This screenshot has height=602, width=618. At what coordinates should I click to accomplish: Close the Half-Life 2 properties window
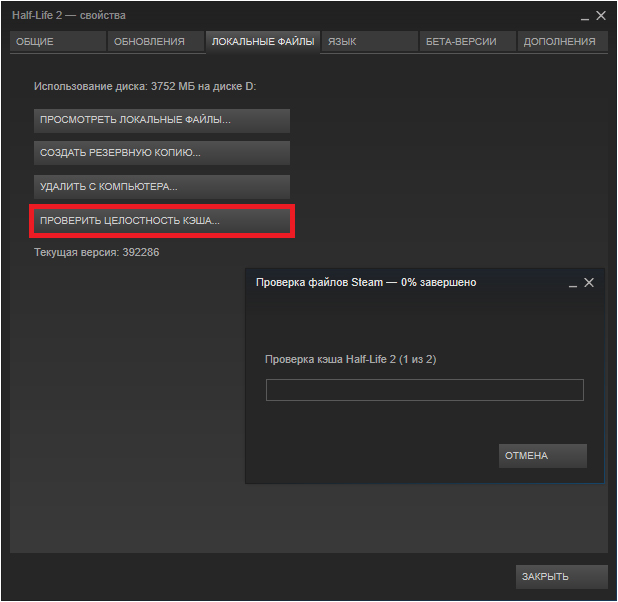(x=601, y=15)
